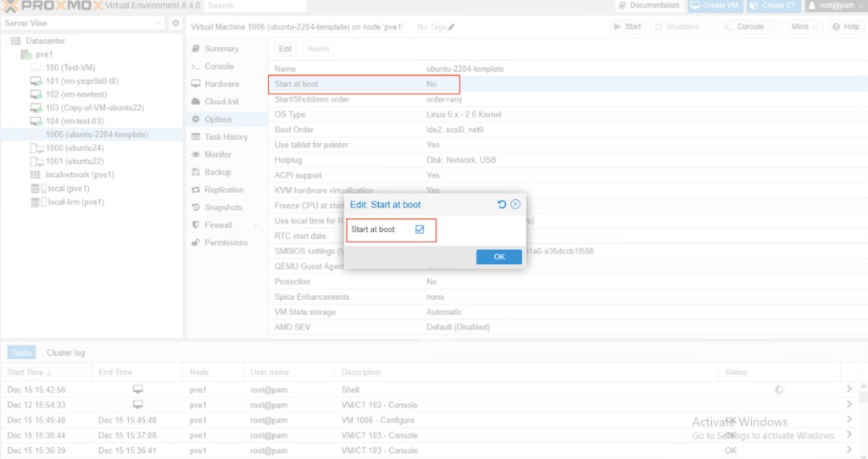Viewport: 868px width, 459px height.
Task: Open the Documentation link
Action: pyautogui.click(x=648, y=6)
